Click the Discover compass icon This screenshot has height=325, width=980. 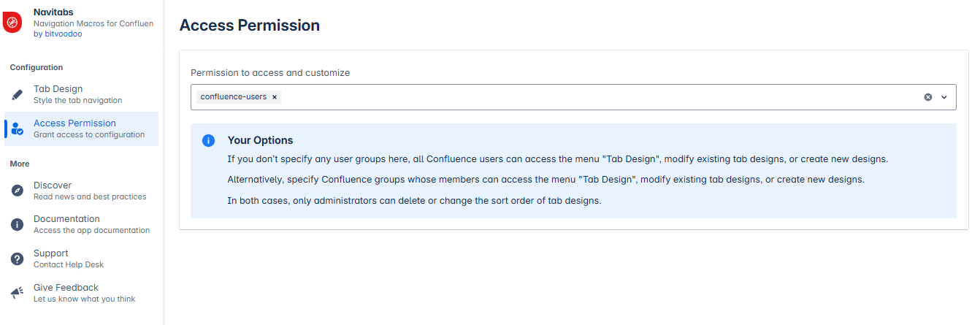(x=18, y=191)
